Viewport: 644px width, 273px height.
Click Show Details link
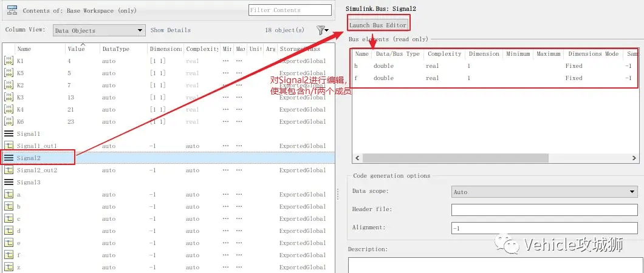click(171, 30)
